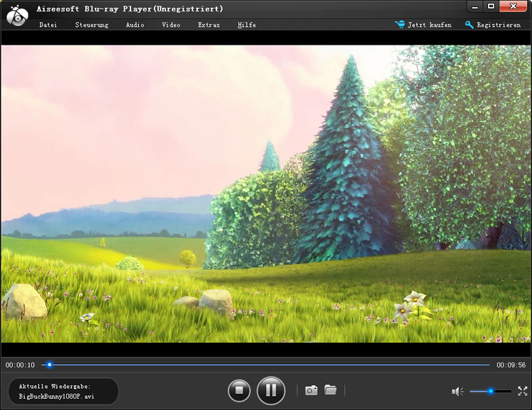This screenshot has width=532, height=410.
Task: Maximize the player window
Action: 491,6
